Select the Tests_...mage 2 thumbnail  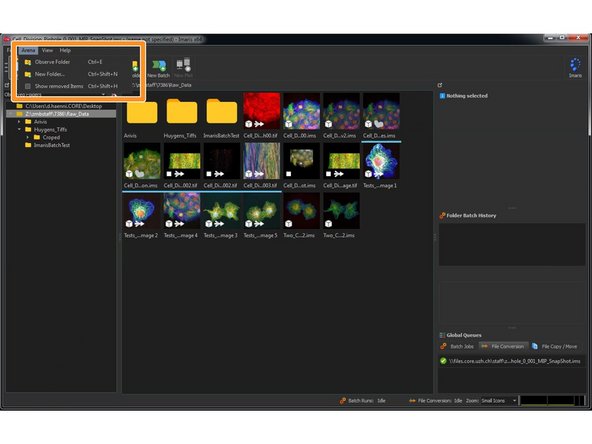(142, 211)
